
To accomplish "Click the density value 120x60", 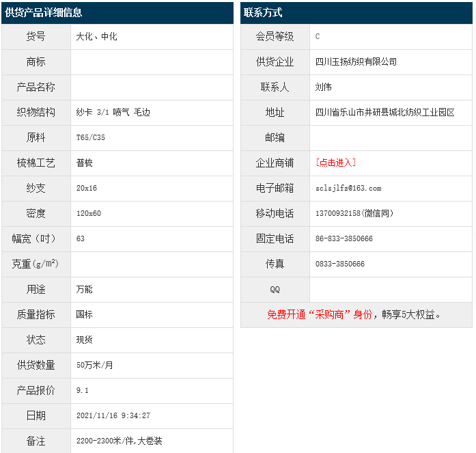I will click(89, 213).
